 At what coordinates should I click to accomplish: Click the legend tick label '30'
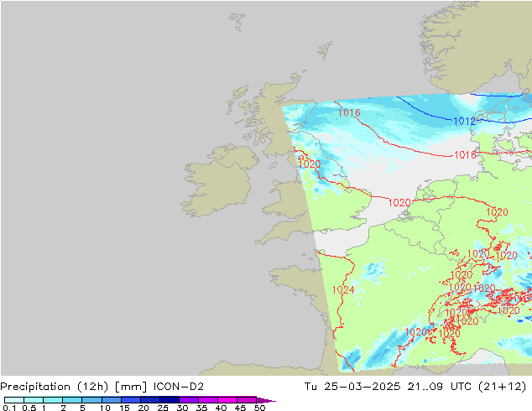point(182,408)
